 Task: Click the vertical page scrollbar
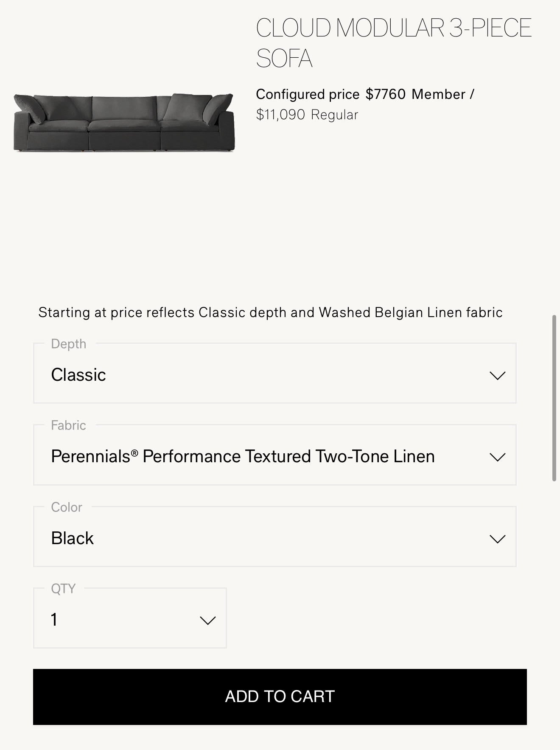(x=554, y=398)
